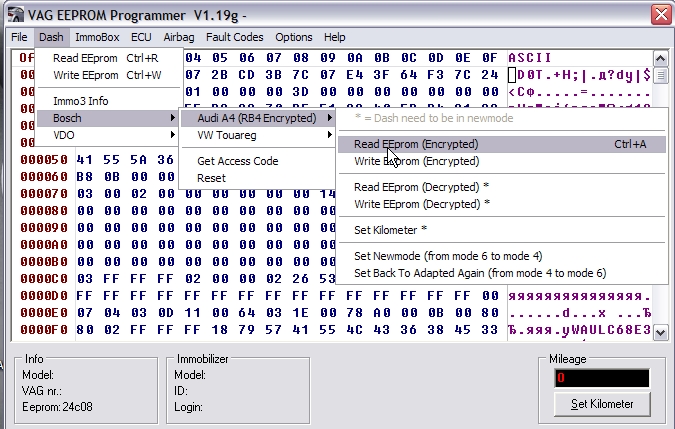675x429 pixels.
Task: Choose Write EEprom (Encrypted)
Action: pos(502,161)
